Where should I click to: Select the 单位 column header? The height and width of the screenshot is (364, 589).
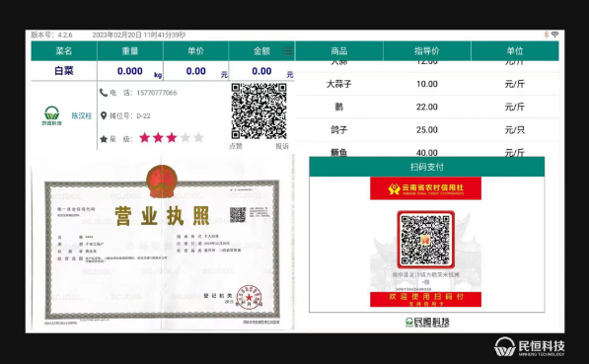pos(515,50)
